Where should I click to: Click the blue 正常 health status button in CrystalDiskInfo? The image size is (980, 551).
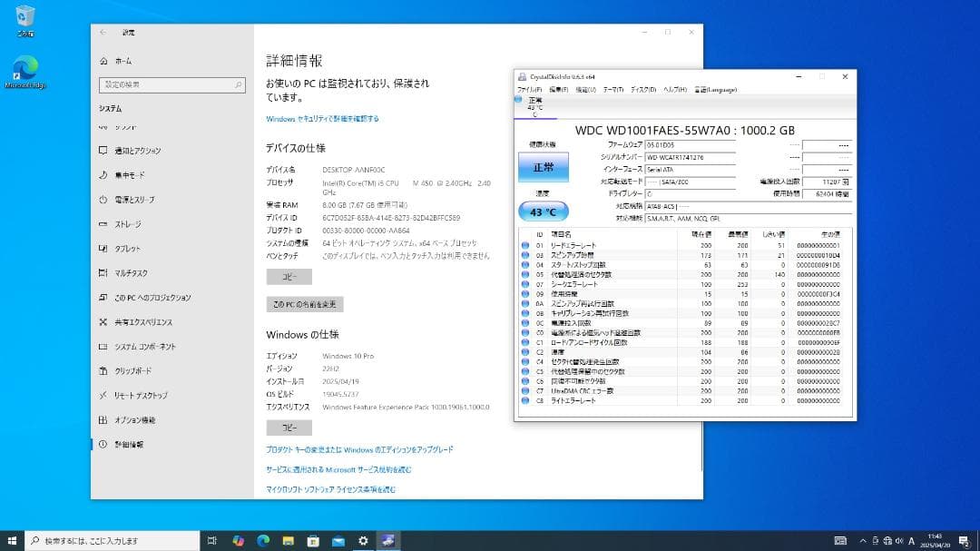[x=542, y=167]
